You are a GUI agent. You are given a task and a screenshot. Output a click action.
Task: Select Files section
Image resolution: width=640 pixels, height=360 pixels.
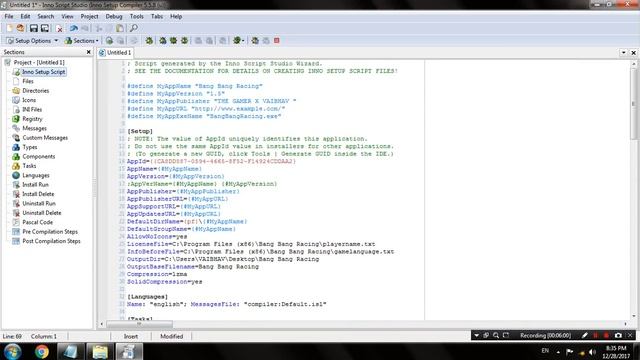pos(28,81)
